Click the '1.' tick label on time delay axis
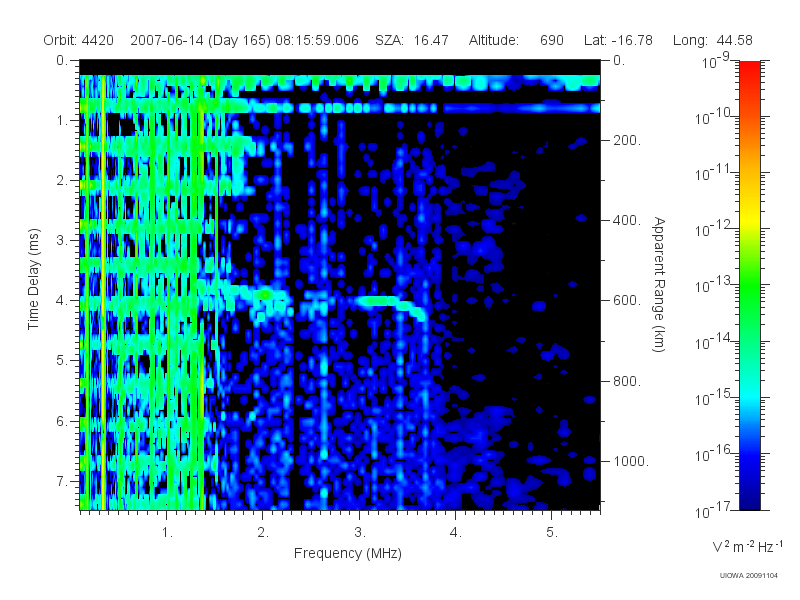This screenshot has width=800, height=600. pyautogui.click(x=62, y=120)
